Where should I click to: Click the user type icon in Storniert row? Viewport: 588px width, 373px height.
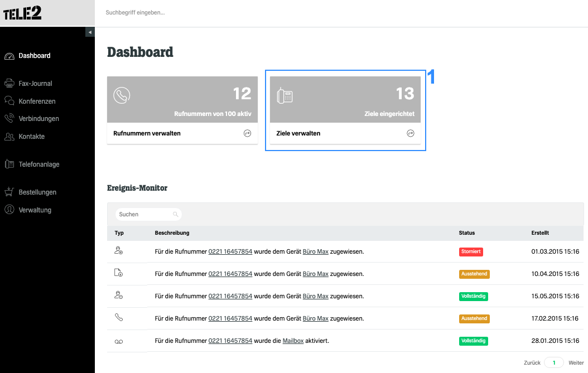(x=118, y=250)
